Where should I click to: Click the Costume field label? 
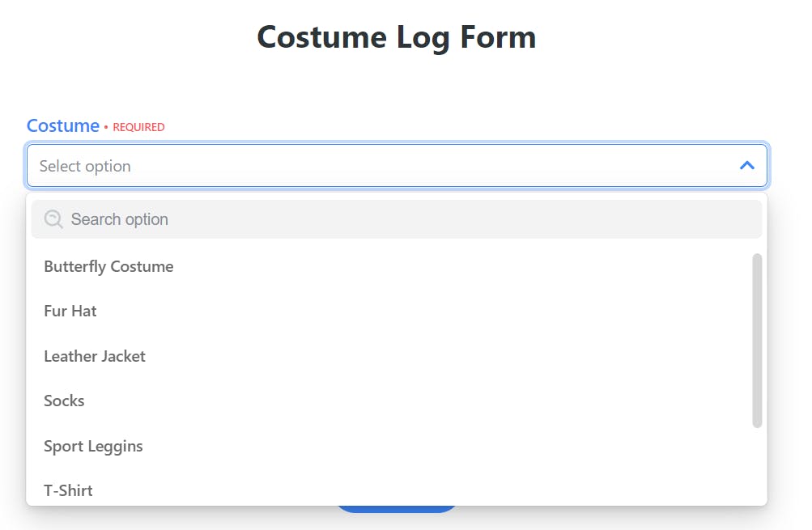tap(63, 126)
